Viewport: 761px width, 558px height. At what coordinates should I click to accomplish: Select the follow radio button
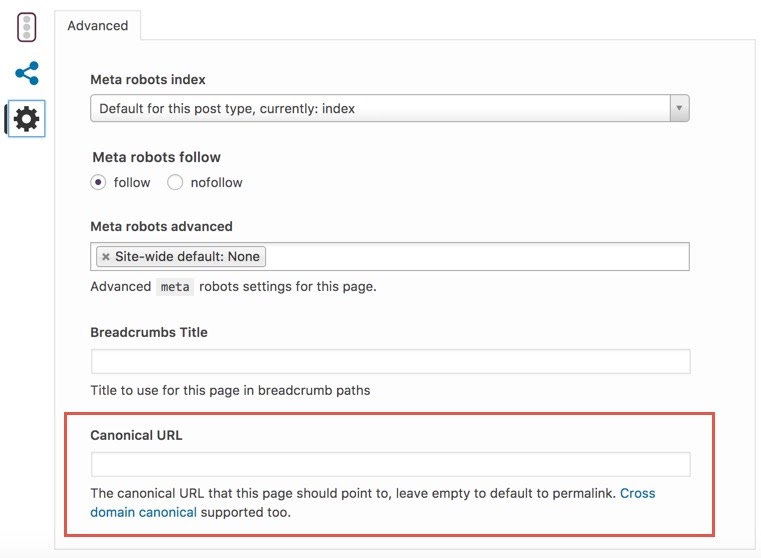[x=98, y=182]
